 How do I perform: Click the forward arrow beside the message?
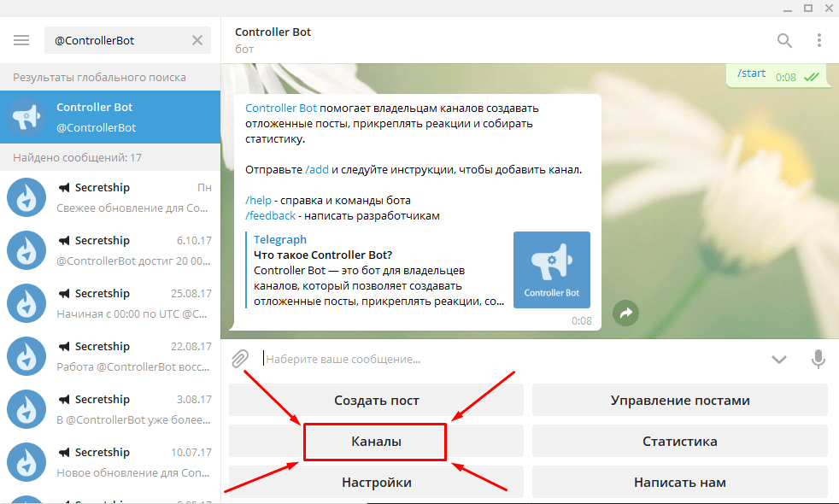[625, 313]
